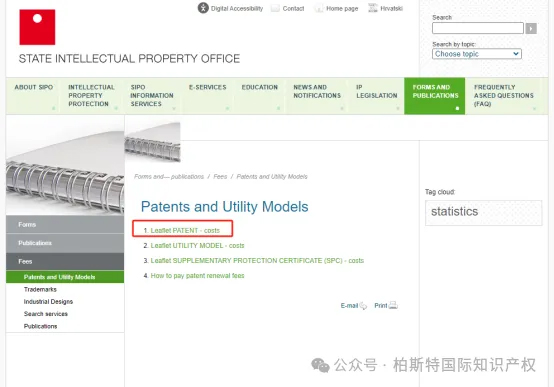
Task: Click the Home page icon
Action: tap(319, 8)
